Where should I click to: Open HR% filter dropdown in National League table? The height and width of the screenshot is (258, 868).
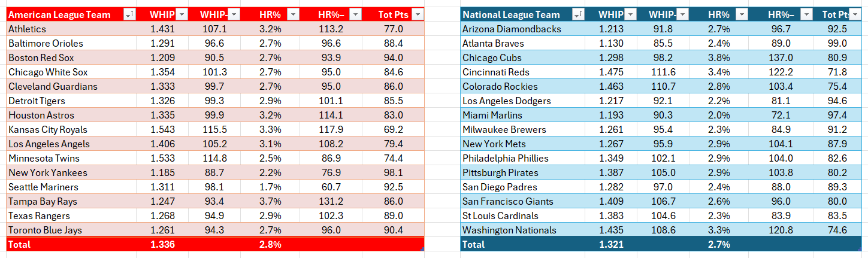point(741,15)
